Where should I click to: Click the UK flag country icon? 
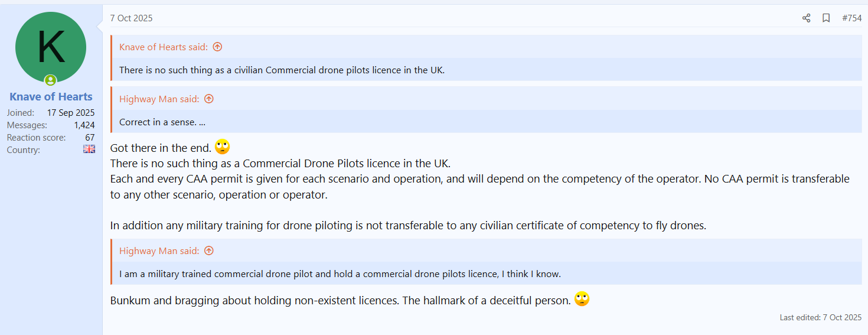click(x=89, y=150)
